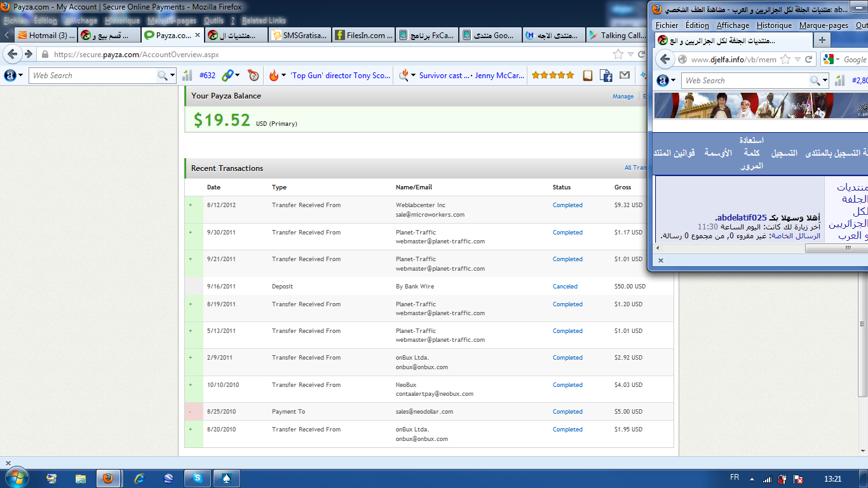Switch to the Talking Call tab
This screenshot has height=488, width=868.
(616, 36)
